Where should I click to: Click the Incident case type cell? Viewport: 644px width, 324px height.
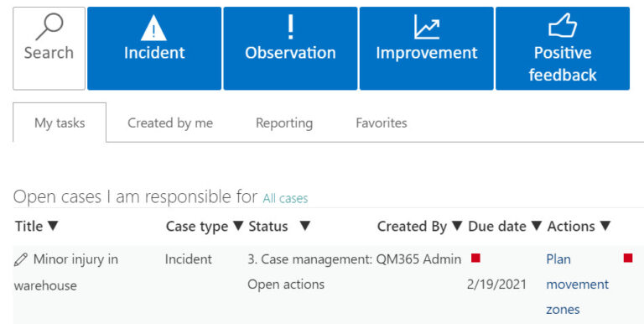pos(189,259)
